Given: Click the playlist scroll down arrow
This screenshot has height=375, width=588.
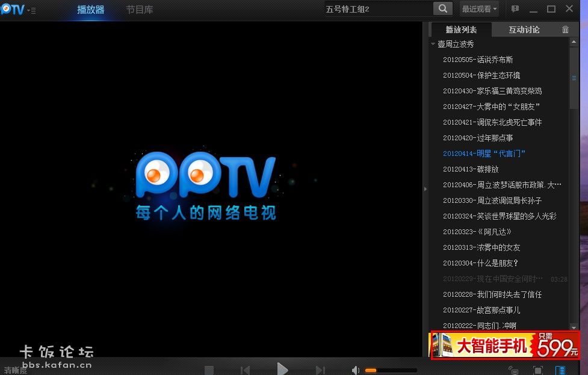Looking at the screenshot, I should [574, 327].
